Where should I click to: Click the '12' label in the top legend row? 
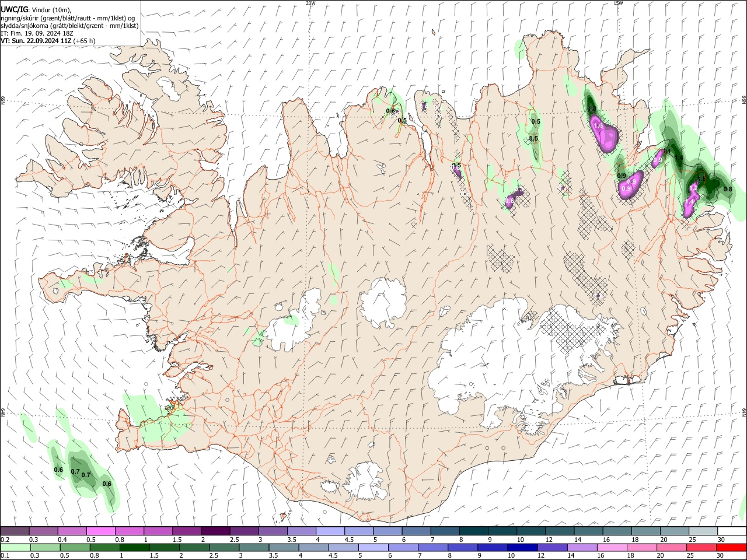[549, 540]
